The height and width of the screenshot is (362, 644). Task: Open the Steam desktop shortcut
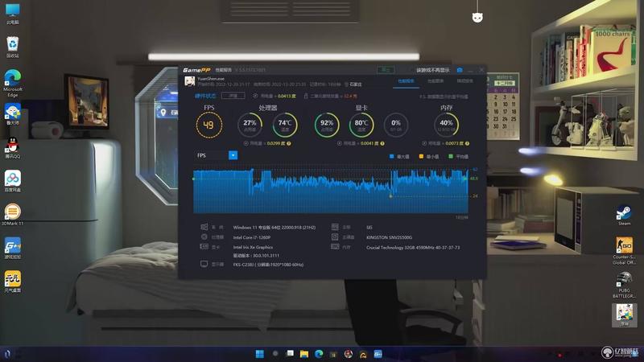pyautogui.click(x=625, y=216)
